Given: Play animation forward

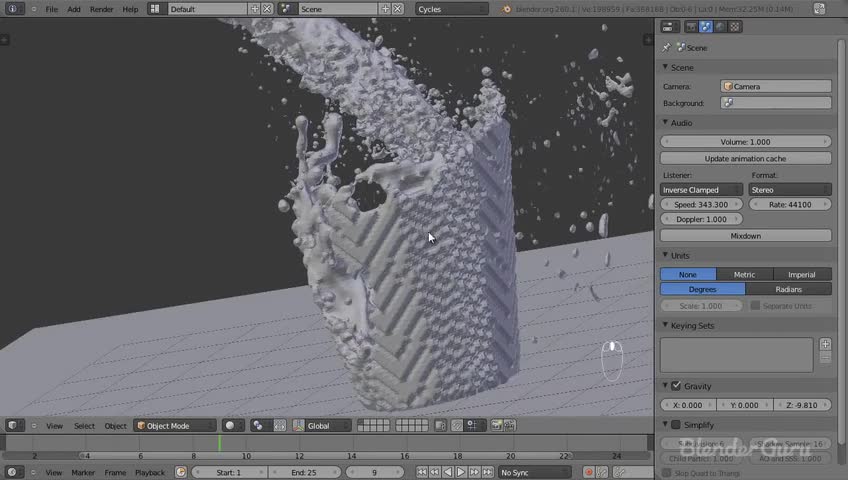Looking at the screenshot, I should coord(461,472).
